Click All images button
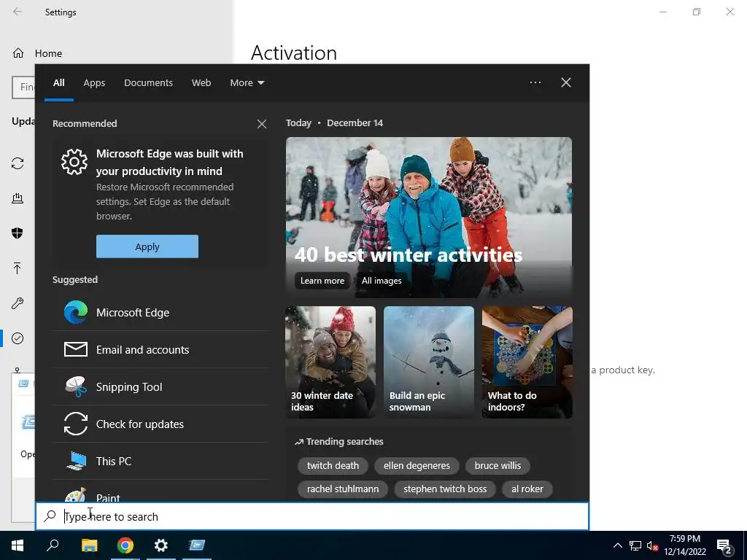747x560 pixels. coord(382,281)
